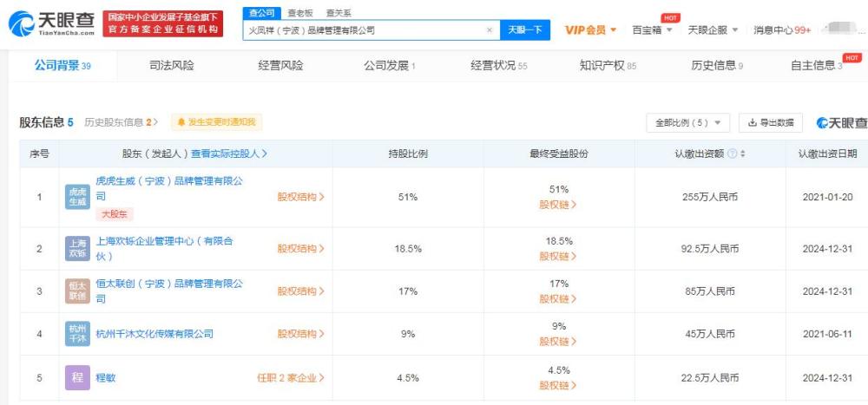Switch to the 知识产权 tab

[607, 66]
